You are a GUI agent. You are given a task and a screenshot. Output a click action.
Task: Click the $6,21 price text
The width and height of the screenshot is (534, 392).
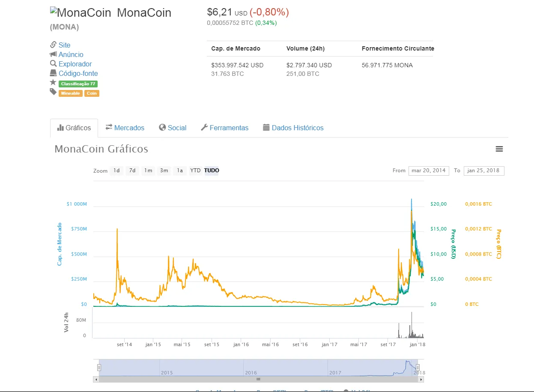[x=220, y=12]
